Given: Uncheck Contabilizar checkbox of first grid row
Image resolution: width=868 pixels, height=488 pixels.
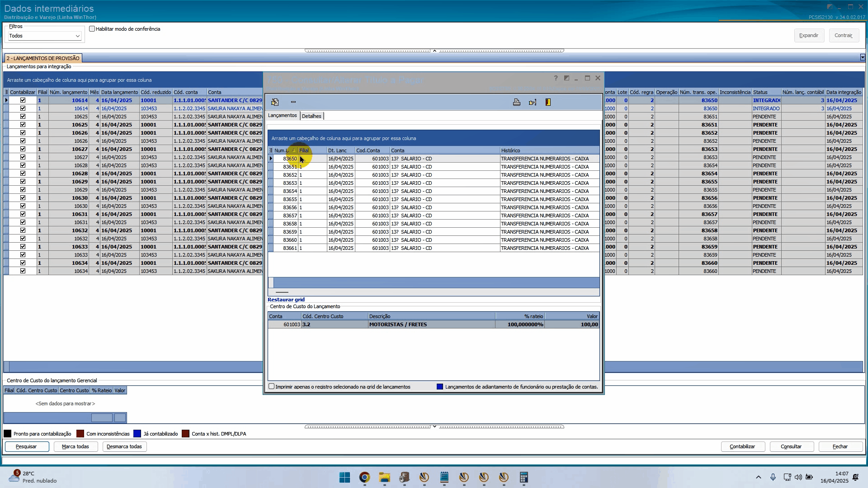Looking at the screenshot, I should click(23, 100).
